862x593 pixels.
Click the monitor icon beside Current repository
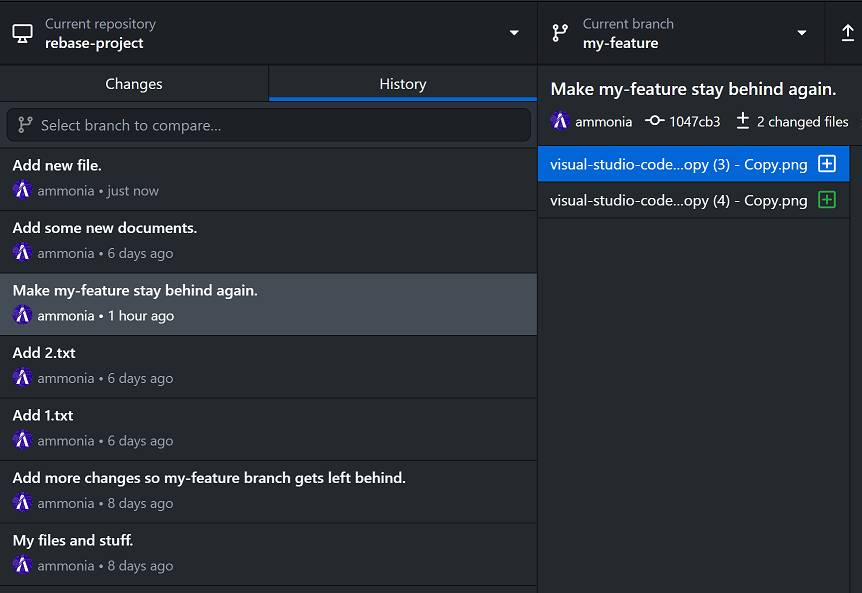[x=23, y=34]
